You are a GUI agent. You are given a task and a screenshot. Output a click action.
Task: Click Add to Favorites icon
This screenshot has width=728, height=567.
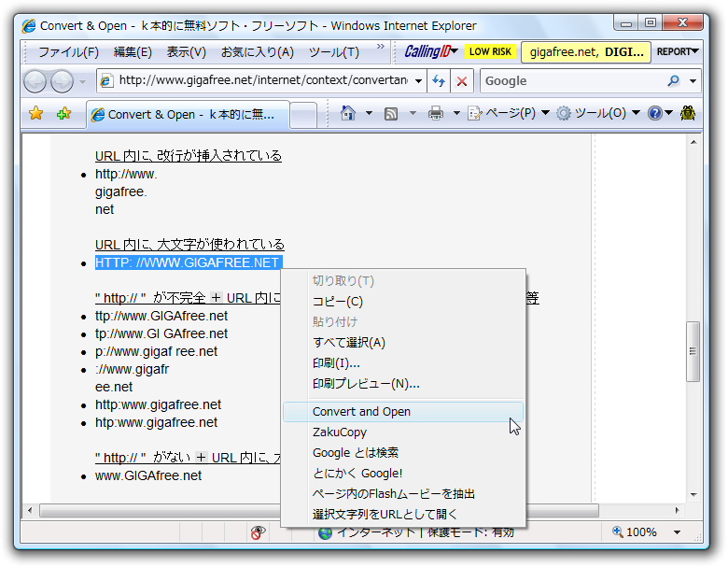(63, 113)
